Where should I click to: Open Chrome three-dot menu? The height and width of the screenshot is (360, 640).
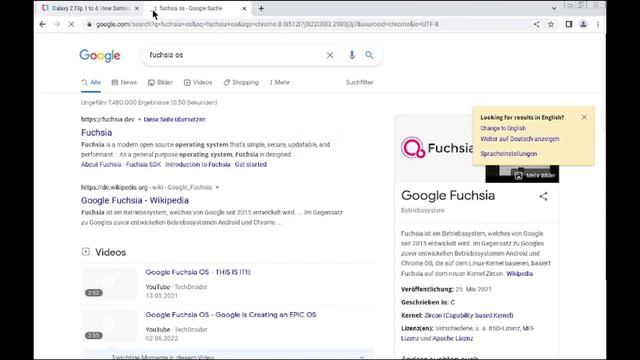tap(598, 24)
